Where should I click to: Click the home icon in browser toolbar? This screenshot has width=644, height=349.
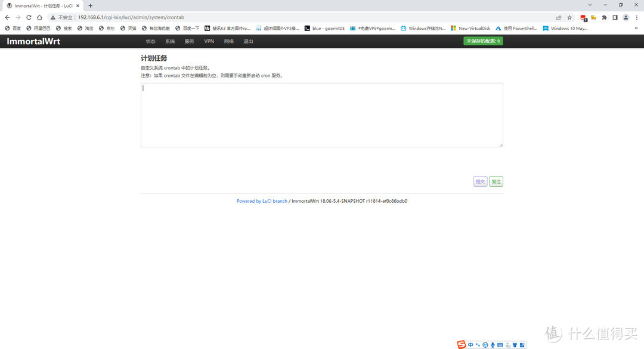[39, 17]
